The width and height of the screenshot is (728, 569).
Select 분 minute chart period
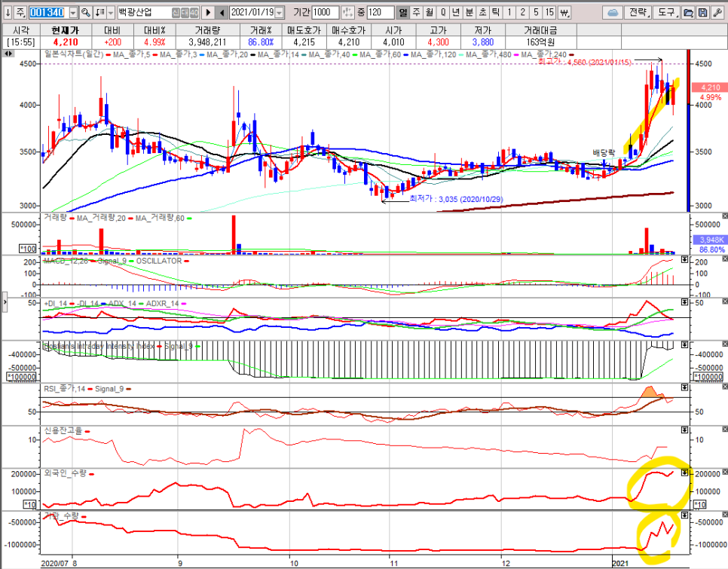pyautogui.click(x=470, y=12)
